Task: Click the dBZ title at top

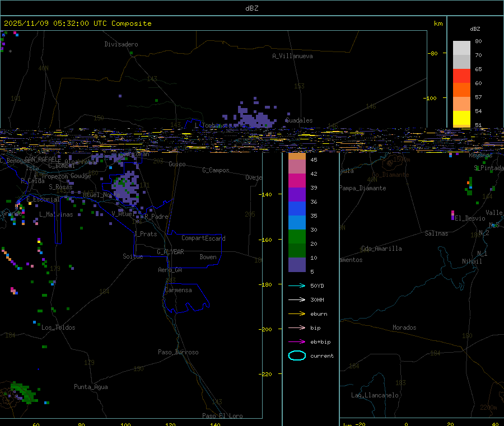Action: 252,8
